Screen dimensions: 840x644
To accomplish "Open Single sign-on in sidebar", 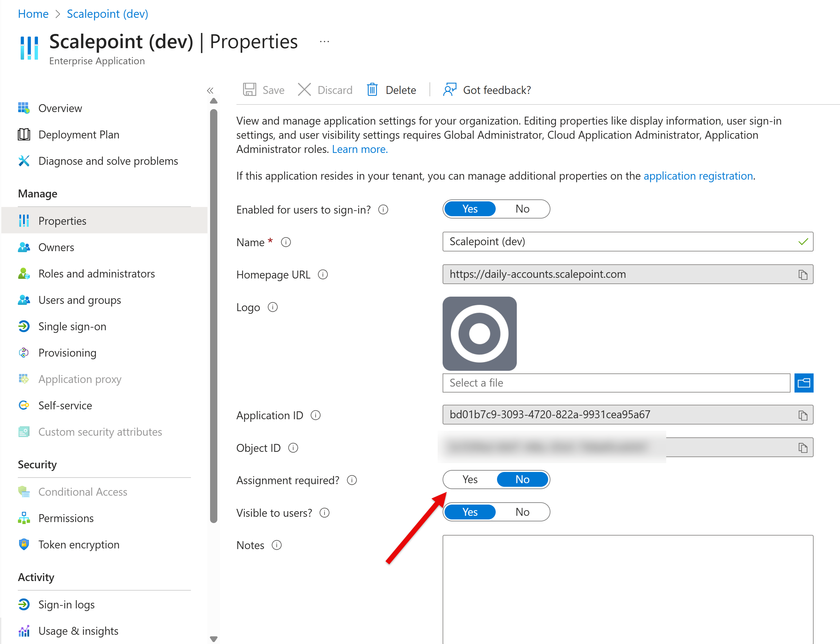I will pyautogui.click(x=72, y=327).
